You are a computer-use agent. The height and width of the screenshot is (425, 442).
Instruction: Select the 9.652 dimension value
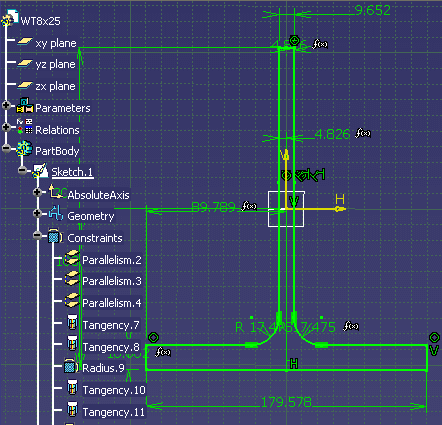(x=373, y=10)
